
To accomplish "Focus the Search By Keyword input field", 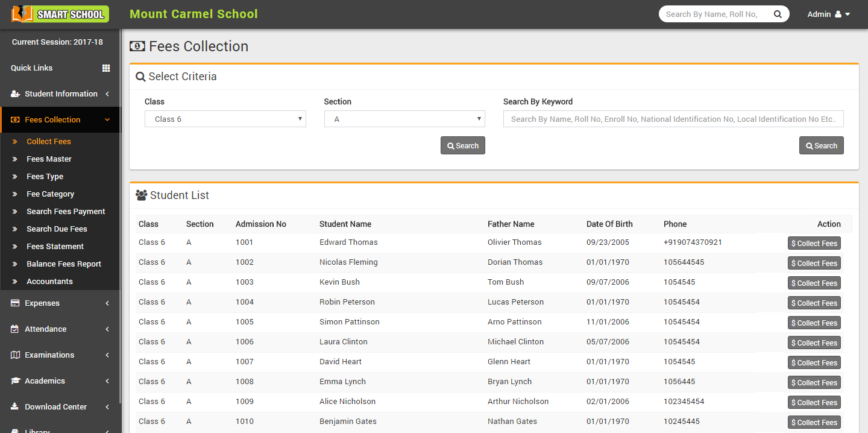I will point(673,119).
